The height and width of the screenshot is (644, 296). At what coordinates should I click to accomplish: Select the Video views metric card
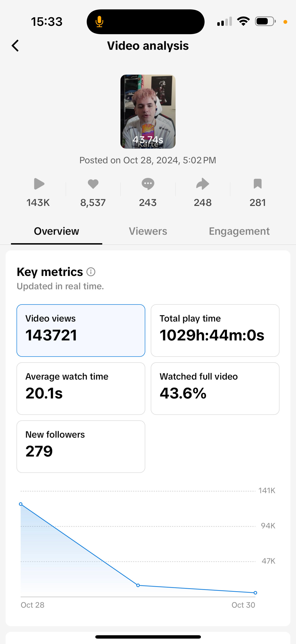tap(81, 330)
